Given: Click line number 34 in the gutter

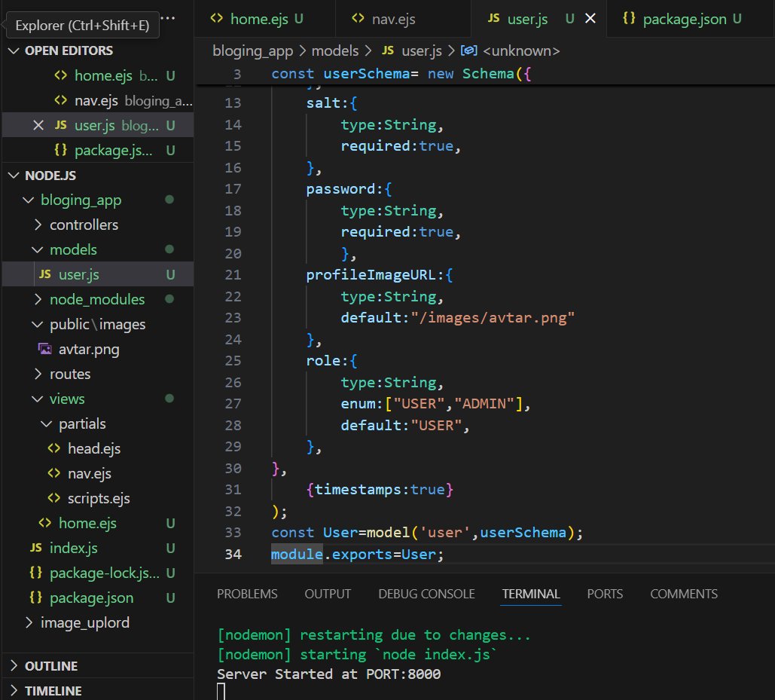Looking at the screenshot, I should (x=233, y=554).
